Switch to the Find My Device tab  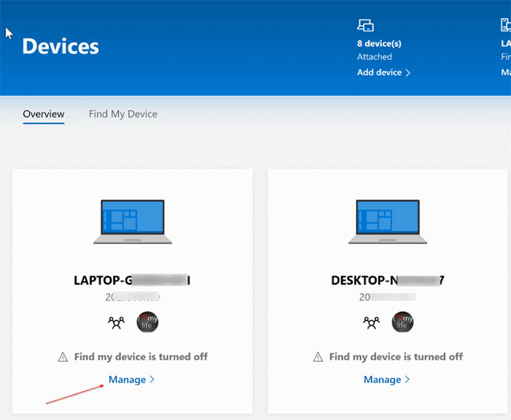point(123,114)
